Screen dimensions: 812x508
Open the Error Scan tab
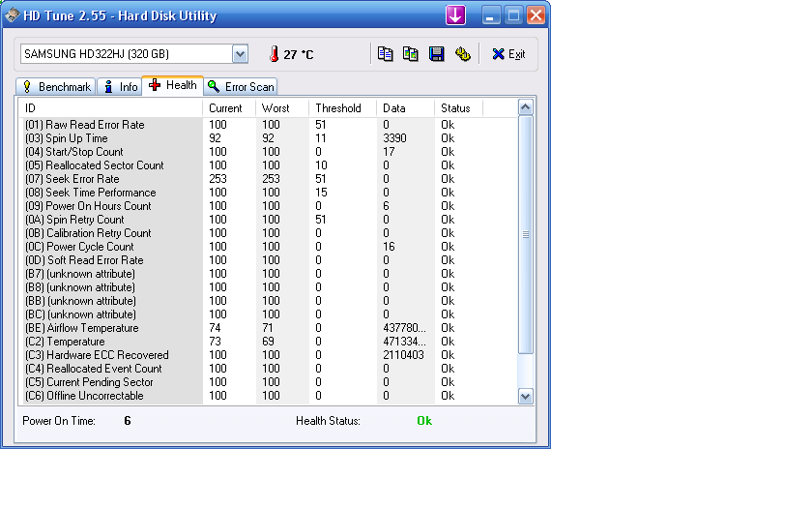241,86
